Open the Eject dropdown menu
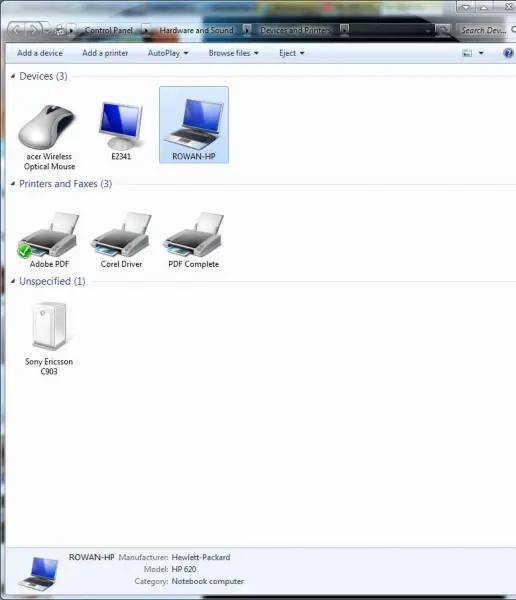 pyautogui.click(x=291, y=53)
